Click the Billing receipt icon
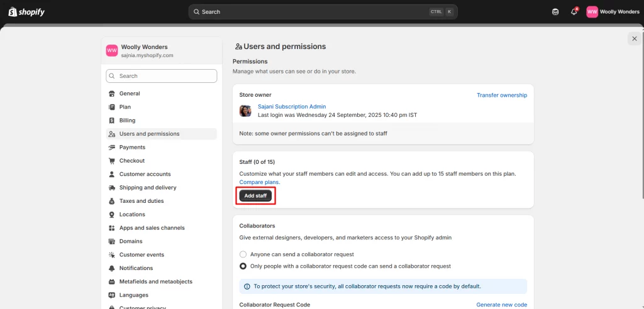Viewport: 644px width, 309px height. (112, 121)
